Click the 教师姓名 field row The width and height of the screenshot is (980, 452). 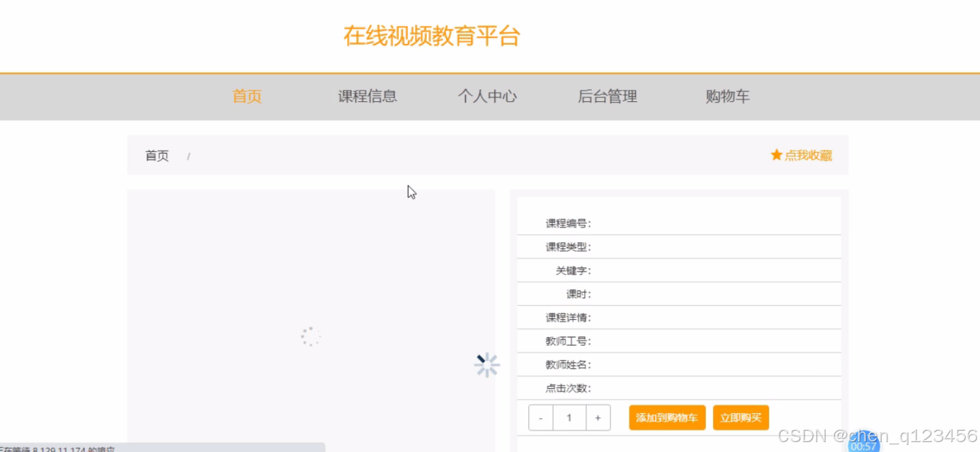pos(678,364)
